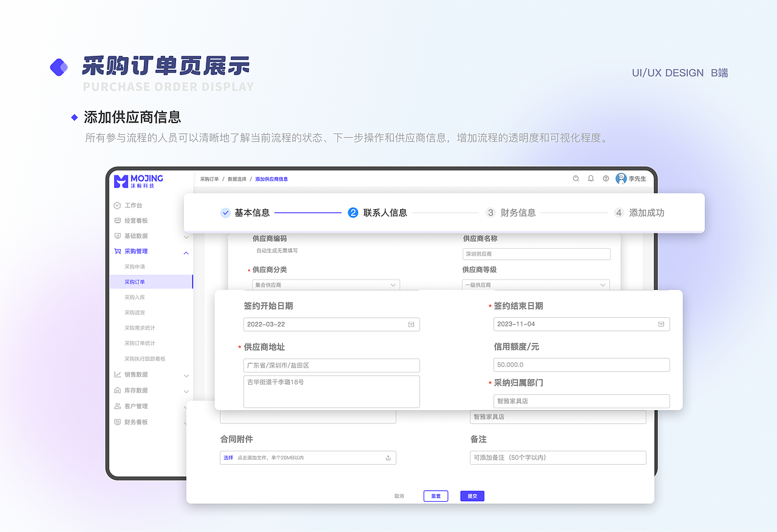Click the 基本信息 step label
Viewport: 777px width, 532px height.
coord(253,213)
